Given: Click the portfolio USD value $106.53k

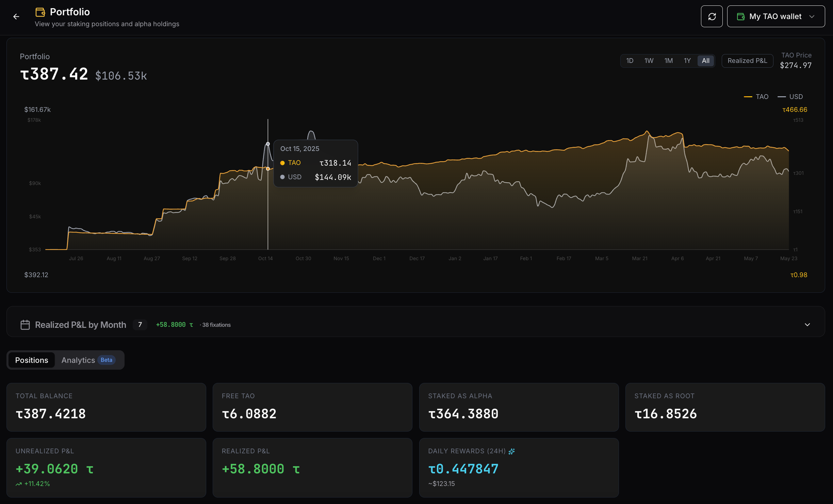Looking at the screenshot, I should click(121, 75).
